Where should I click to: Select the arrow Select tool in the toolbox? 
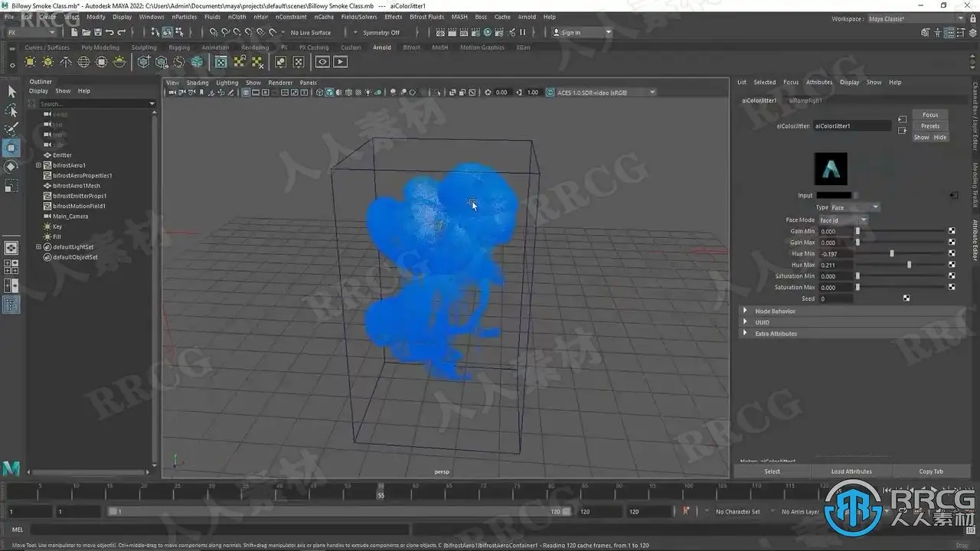click(x=11, y=92)
